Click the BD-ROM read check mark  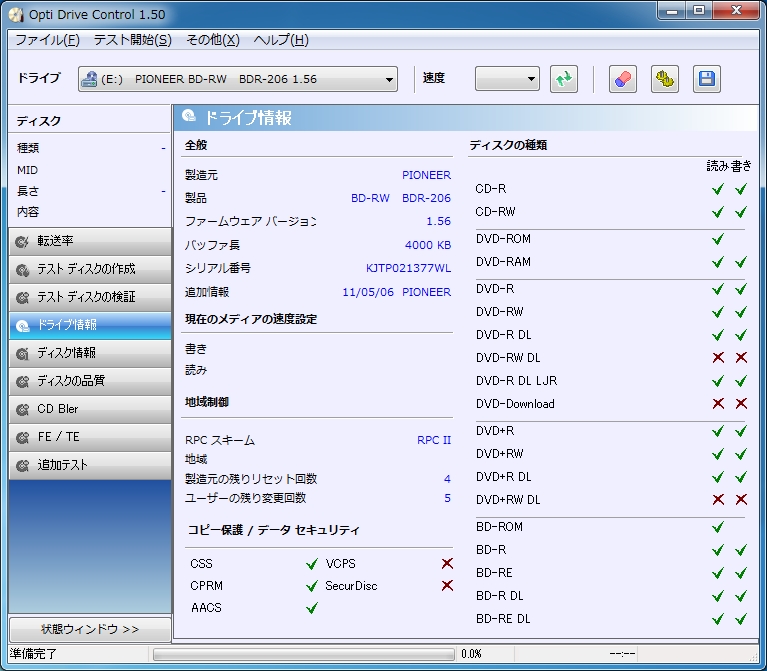pyautogui.click(x=718, y=527)
